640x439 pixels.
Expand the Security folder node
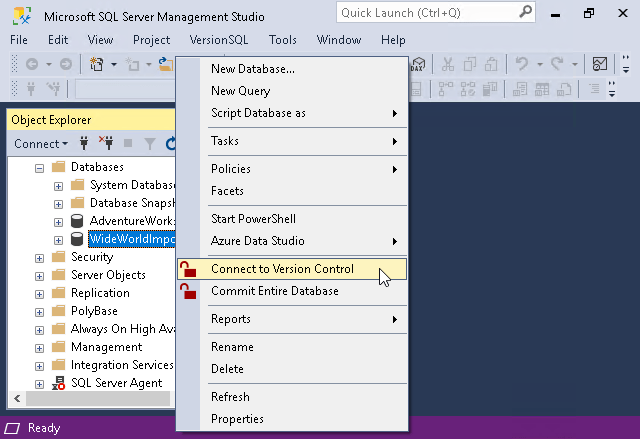pyautogui.click(x=39, y=258)
